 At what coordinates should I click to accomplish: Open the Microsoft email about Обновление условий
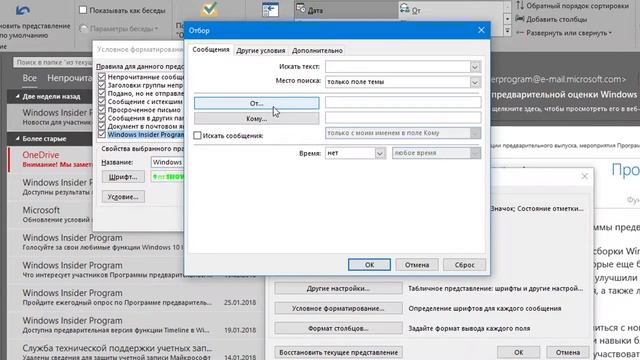click(51, 214)
